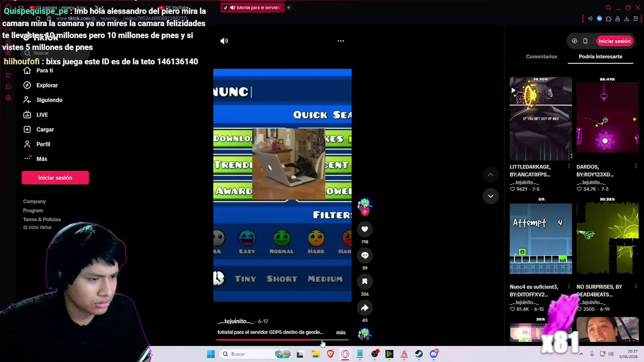Open the DARDOS video thumbnail

point(607,118)
